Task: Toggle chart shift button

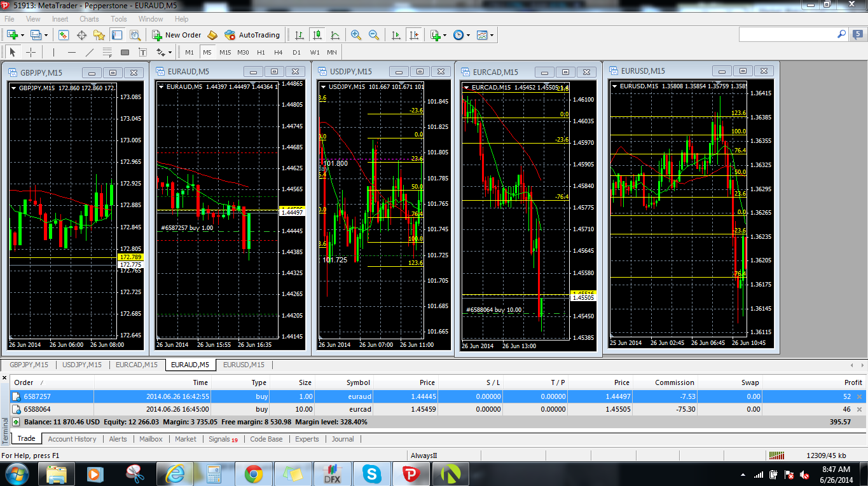Action: [414, 35]
